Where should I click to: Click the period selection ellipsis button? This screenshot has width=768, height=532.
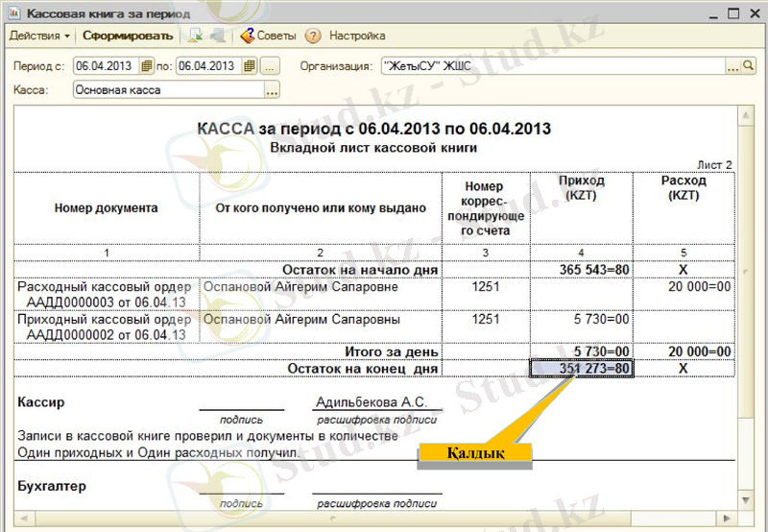point(270,66)
